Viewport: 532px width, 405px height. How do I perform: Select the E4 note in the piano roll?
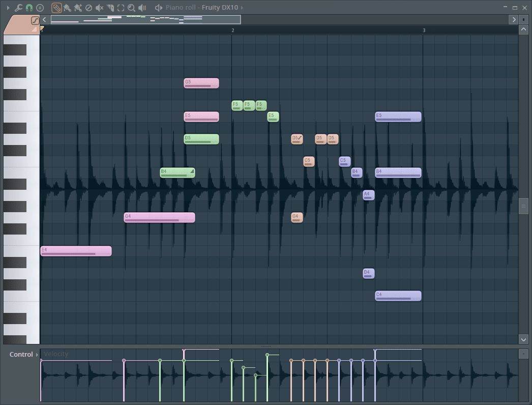coord(75,250)
